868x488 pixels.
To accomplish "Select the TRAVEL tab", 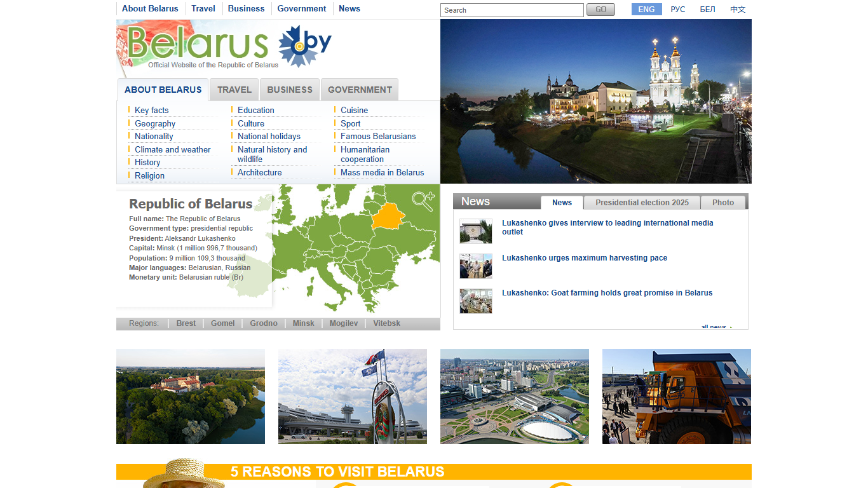I will tap(234, 90).
